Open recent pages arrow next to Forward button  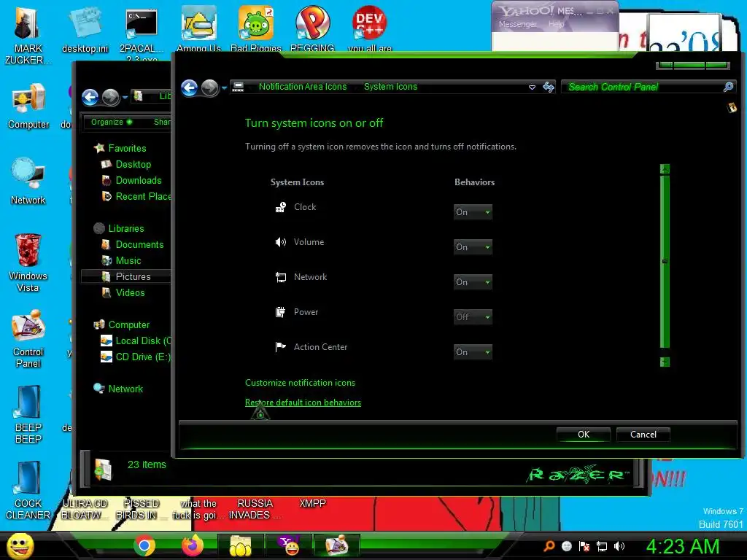click(225, 87)
